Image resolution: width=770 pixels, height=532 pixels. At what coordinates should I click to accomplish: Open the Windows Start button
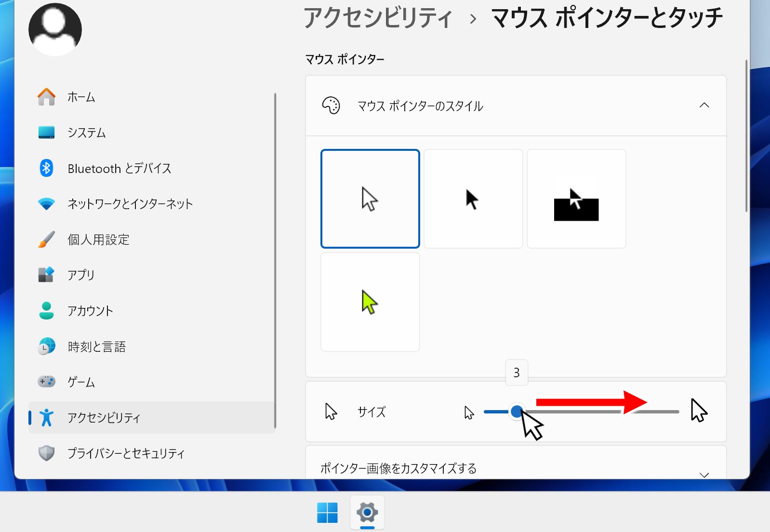tap(327, 512)
